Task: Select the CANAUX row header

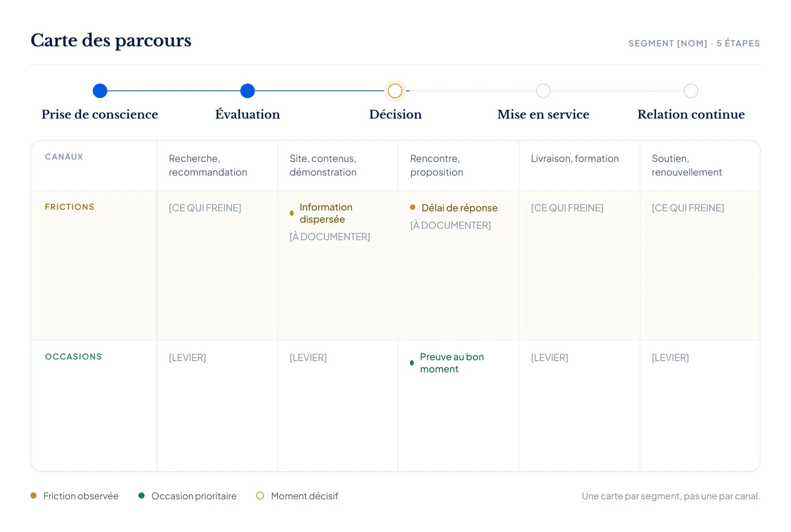Action: tap(64, 157)
